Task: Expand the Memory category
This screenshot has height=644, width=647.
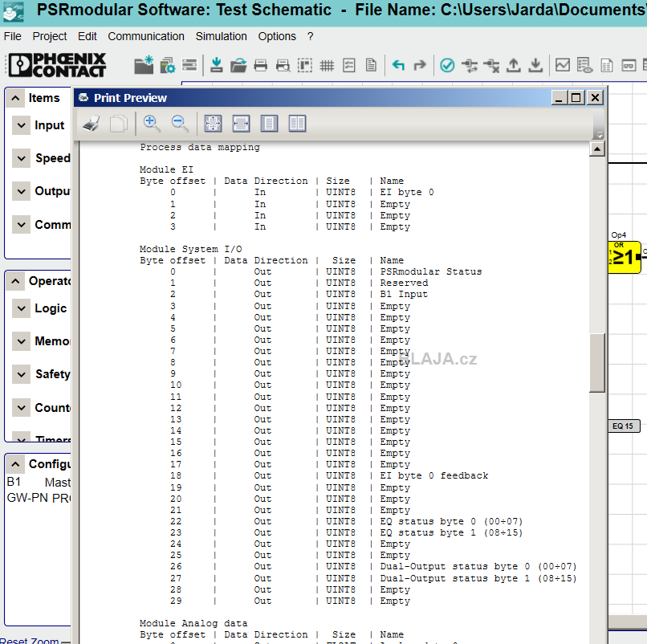Action: tap(21, 341)
